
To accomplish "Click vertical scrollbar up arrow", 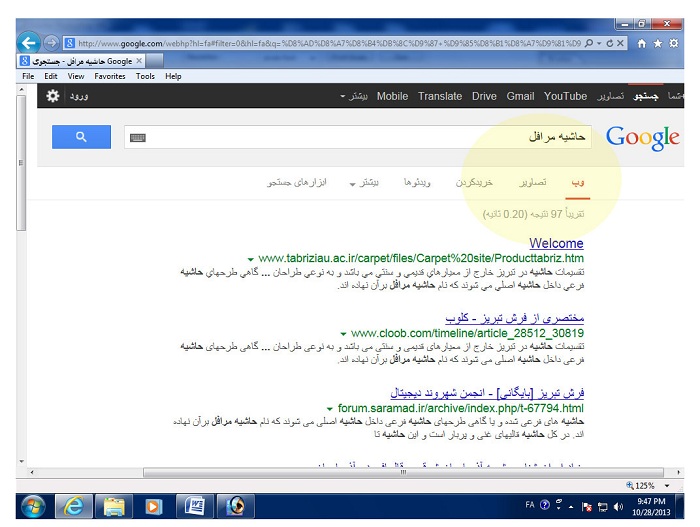I will (21, 89).
